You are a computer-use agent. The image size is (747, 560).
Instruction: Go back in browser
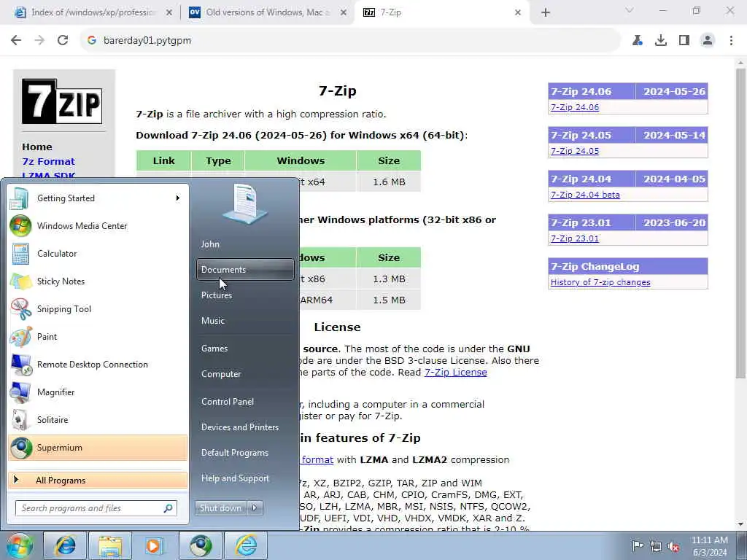click(16, 41)
